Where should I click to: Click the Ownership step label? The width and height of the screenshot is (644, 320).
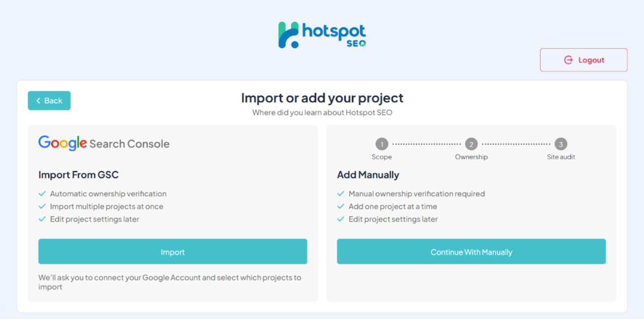[471, 157]
